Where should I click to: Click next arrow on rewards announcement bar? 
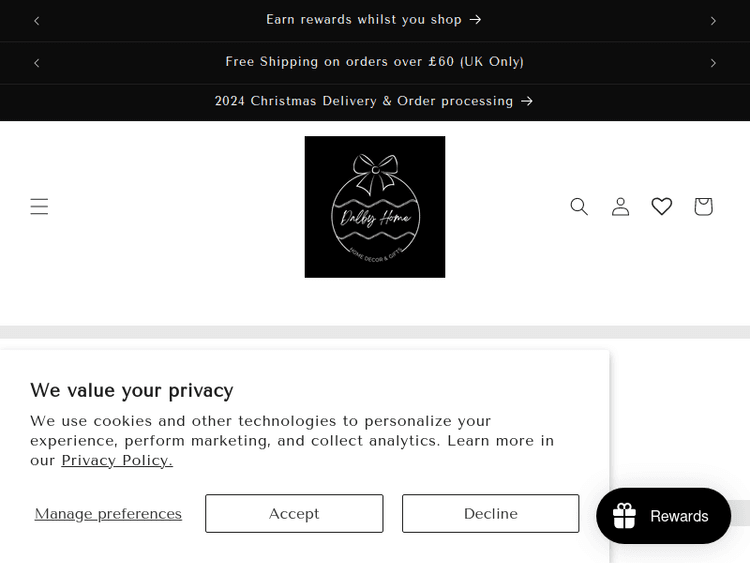pyautogui.click(x=713, y=21)
